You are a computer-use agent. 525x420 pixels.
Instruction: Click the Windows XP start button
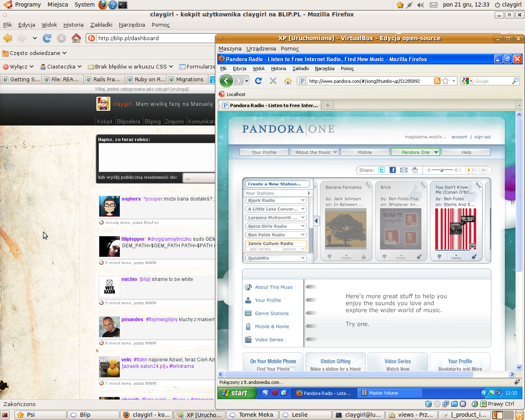tap(237, 393)
